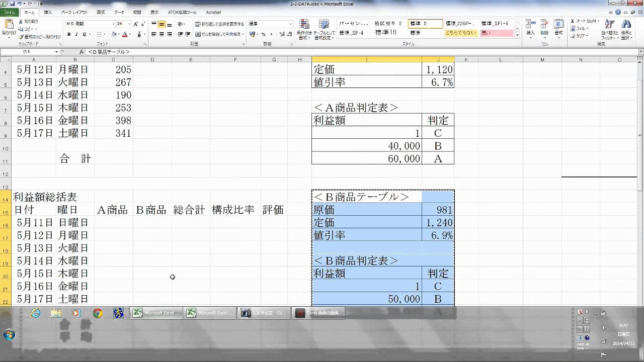The width and height of the screenshot is (644, 362).
Task: Open the number format 標準 dropdown
Action: pyautogui.click(x=290, y=24)
